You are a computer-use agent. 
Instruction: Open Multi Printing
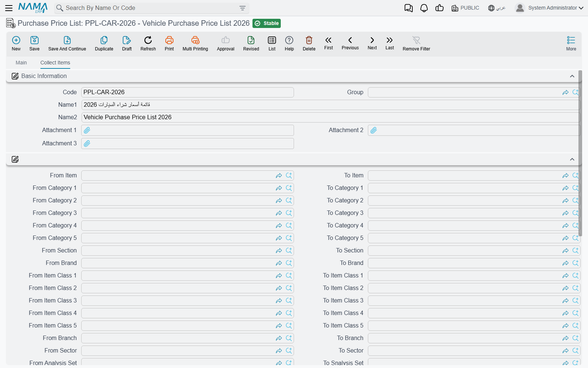[x=195, y=43]
